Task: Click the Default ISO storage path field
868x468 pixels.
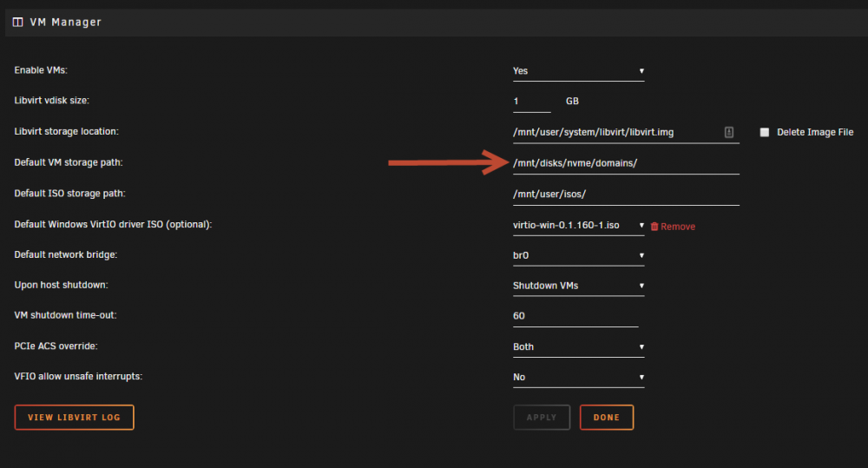Action: tap(626, 194)
